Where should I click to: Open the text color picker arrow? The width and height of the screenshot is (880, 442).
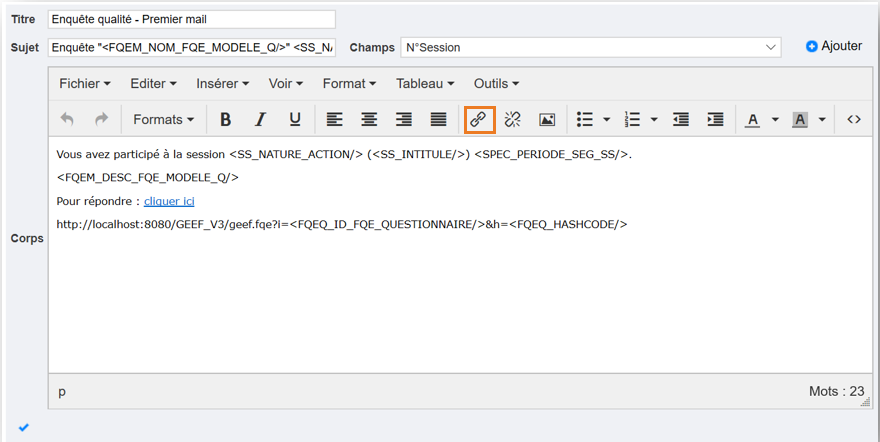[x=775, y=119]
